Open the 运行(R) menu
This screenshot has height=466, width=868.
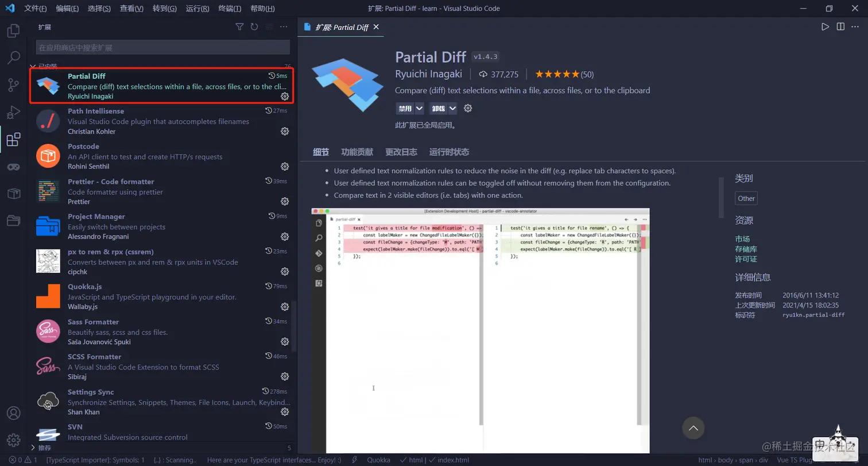[x=198, y=9]
